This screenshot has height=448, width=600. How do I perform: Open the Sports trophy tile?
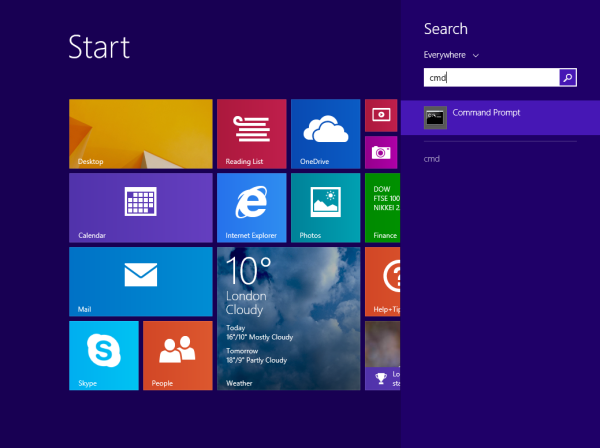coord(383,356)
